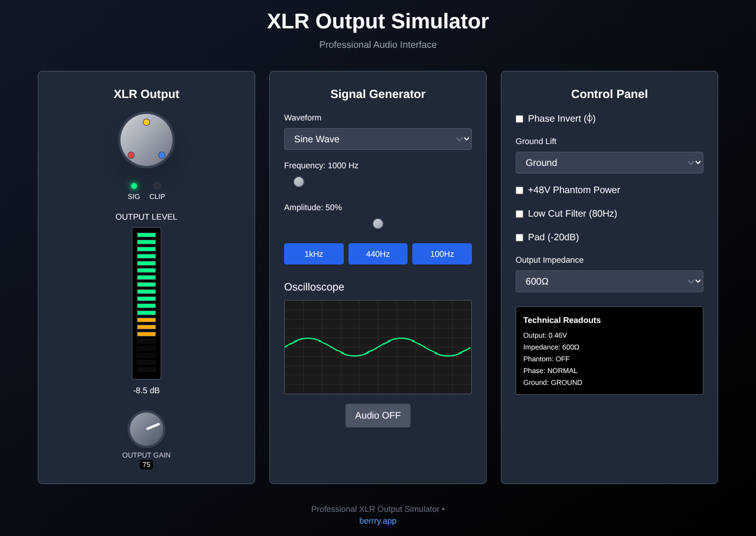
Task: Open the Ground Lift selector
Action: tap(609, 162)
